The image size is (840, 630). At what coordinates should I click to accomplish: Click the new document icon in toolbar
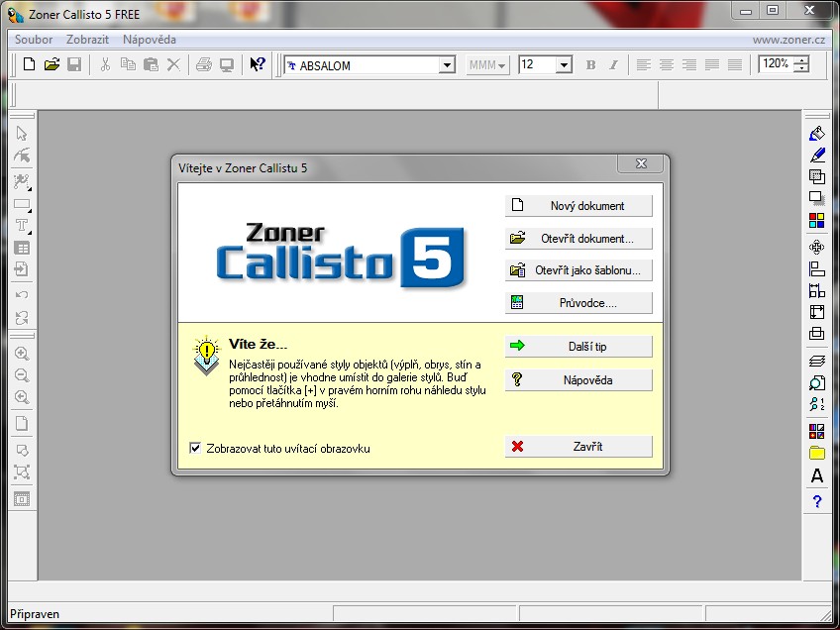pos(30,64)
